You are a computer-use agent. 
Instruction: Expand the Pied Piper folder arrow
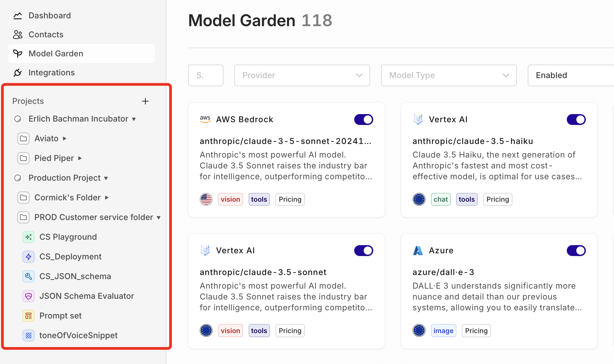pyautogui.click(x=80, y=158)
